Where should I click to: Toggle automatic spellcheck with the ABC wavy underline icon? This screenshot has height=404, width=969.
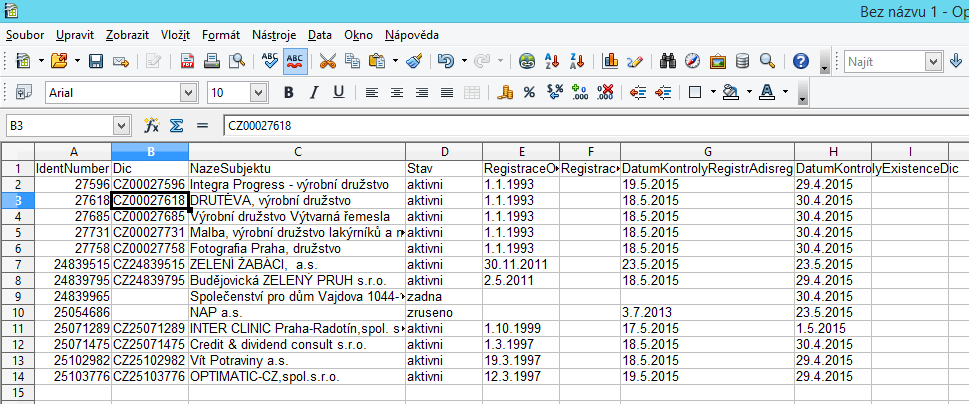[x=295, y=61]
